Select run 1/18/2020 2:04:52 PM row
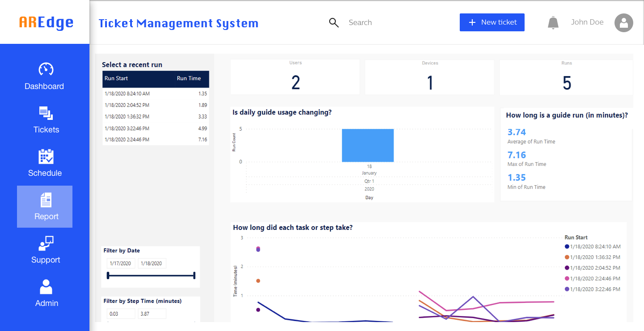The width and height of the screenshot is (644, 331). click(156, 105)
